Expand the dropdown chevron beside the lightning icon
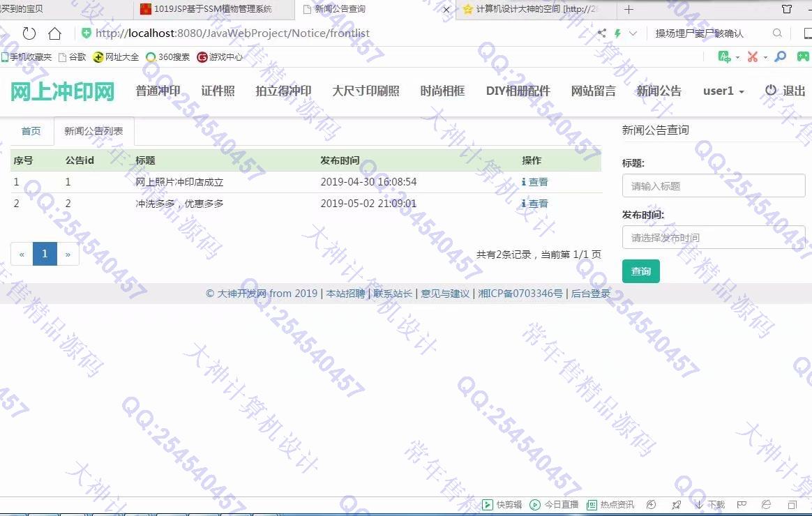 (x=633, y=33)
